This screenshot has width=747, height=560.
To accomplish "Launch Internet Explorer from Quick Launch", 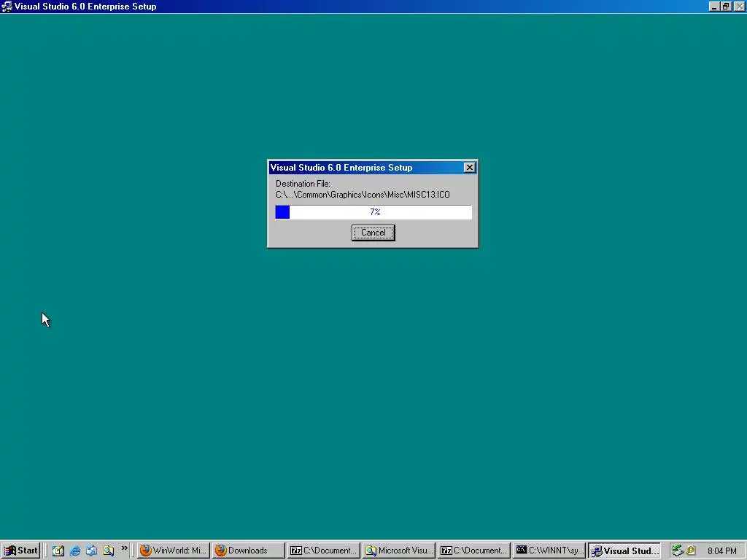I will [x=75, y=551].
